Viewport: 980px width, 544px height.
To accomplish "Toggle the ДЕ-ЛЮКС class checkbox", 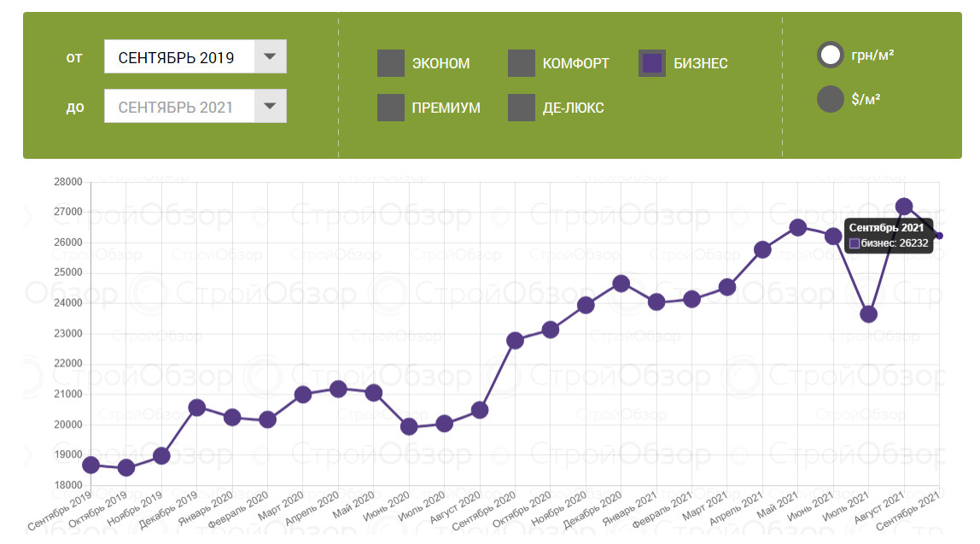I will coord(522,108).
